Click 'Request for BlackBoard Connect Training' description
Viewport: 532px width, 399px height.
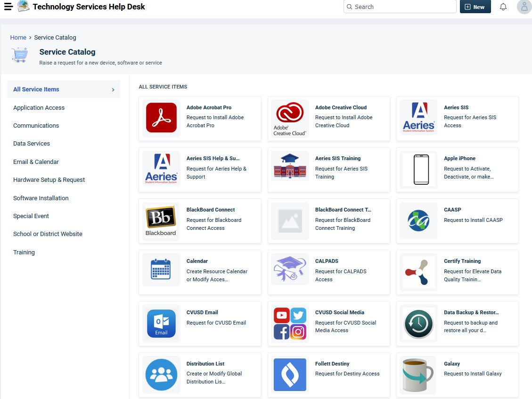(343, 224)
